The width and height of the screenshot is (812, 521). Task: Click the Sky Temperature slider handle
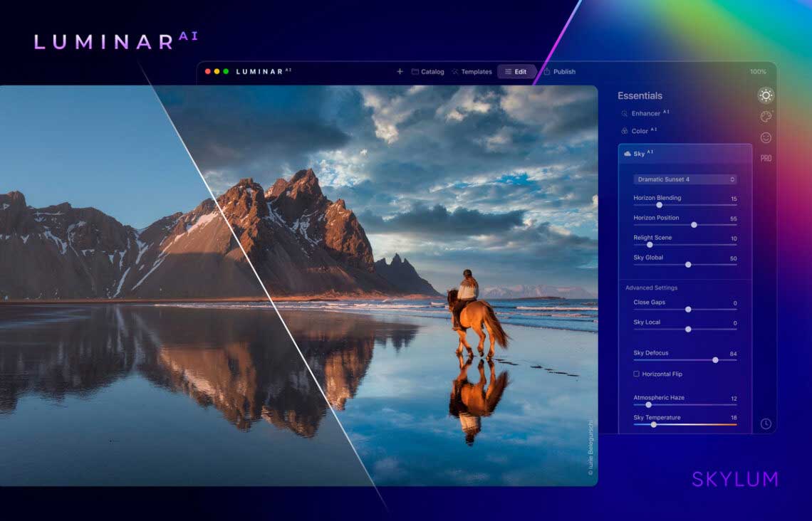click(x=654, y=424)
